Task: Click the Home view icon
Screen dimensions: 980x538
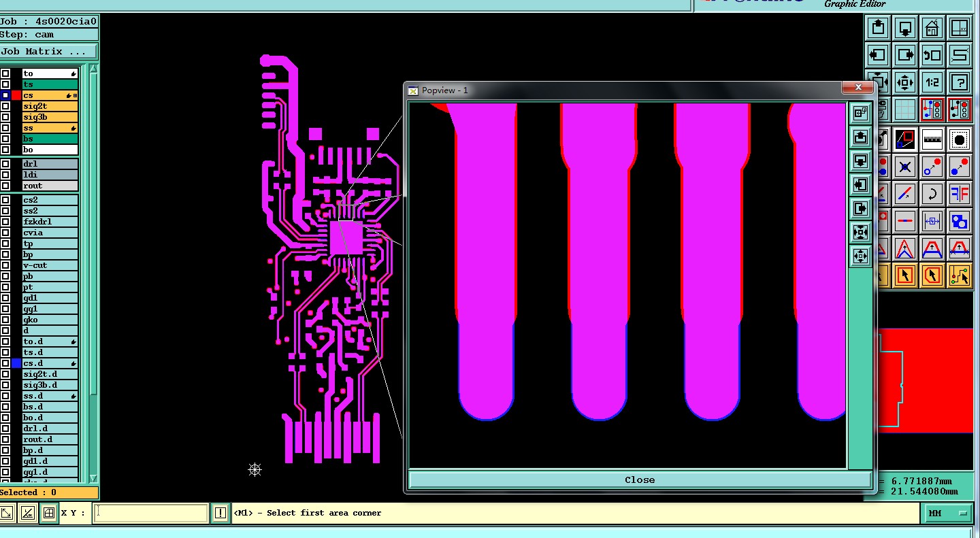Action: [932, 28]
